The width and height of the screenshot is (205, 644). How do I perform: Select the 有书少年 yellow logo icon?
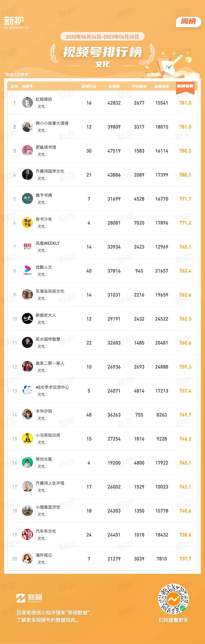pyautogui.click(x=27, y=223)
